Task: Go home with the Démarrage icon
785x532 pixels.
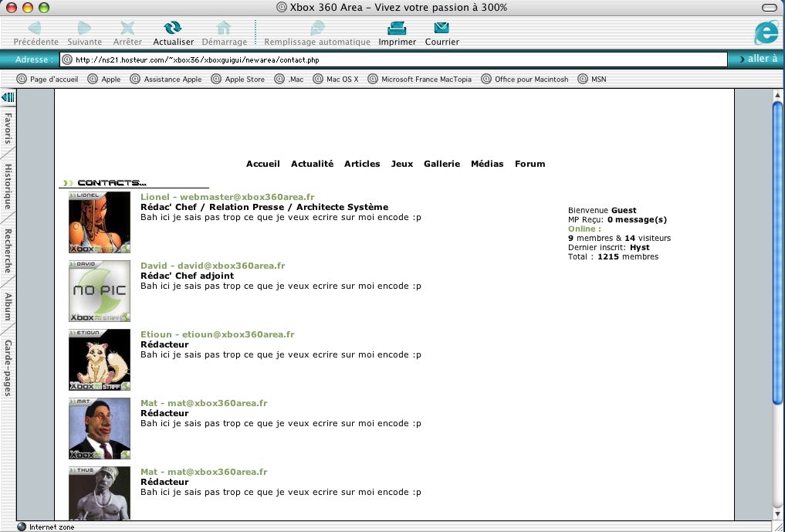Action: 224,28
